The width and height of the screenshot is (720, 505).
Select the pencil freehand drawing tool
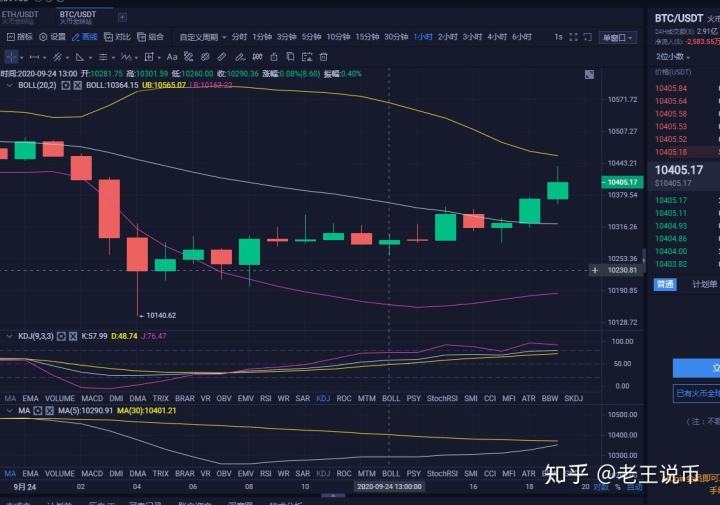point(240,57)
